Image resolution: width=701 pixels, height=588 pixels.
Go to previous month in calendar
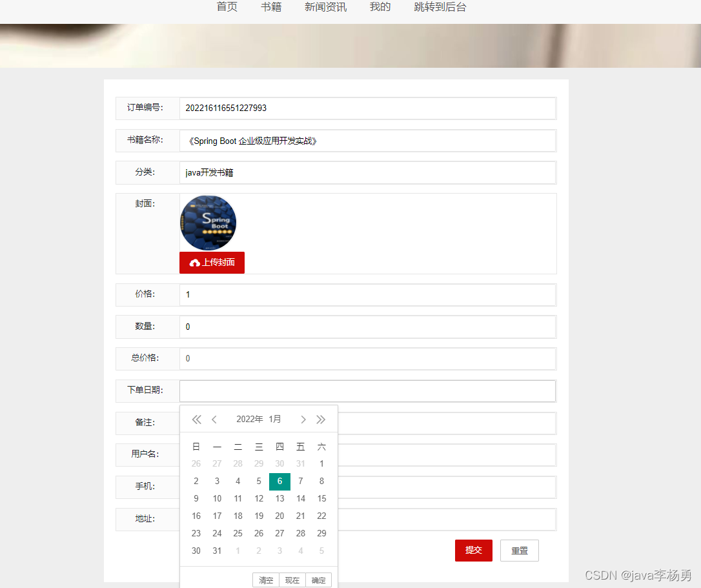(214, 420)
